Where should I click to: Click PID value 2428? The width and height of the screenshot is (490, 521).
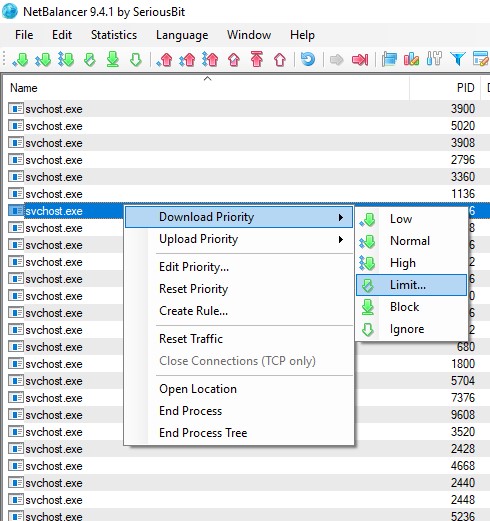pos(463,449)
